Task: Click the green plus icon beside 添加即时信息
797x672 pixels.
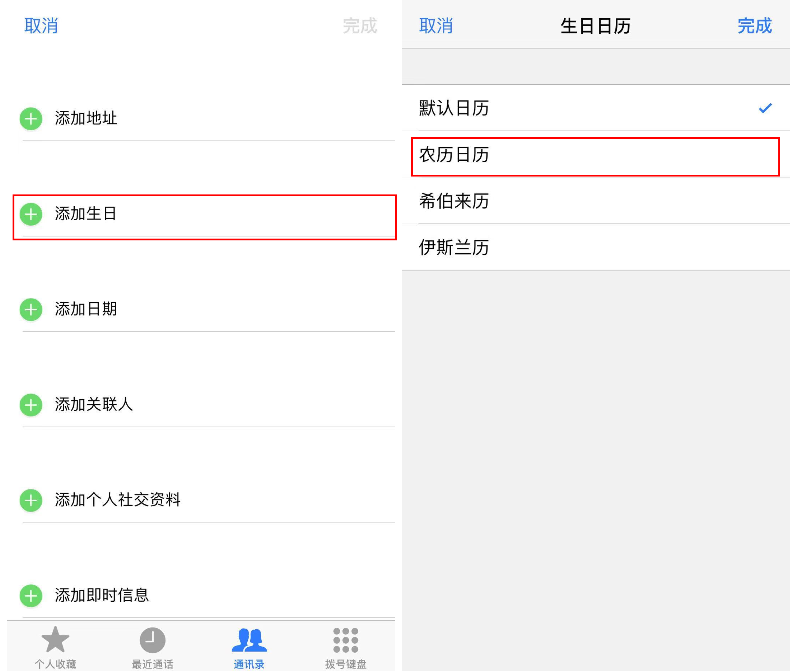Action: 31,596
